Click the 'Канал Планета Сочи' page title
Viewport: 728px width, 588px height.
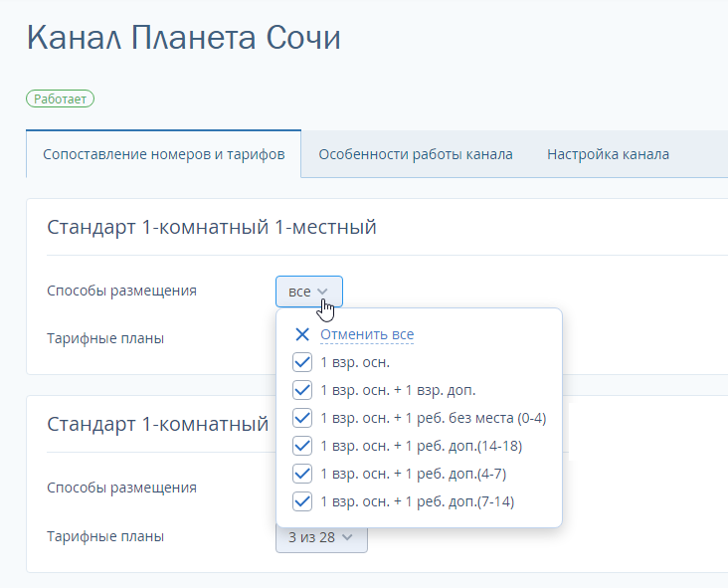click(184, 38)
